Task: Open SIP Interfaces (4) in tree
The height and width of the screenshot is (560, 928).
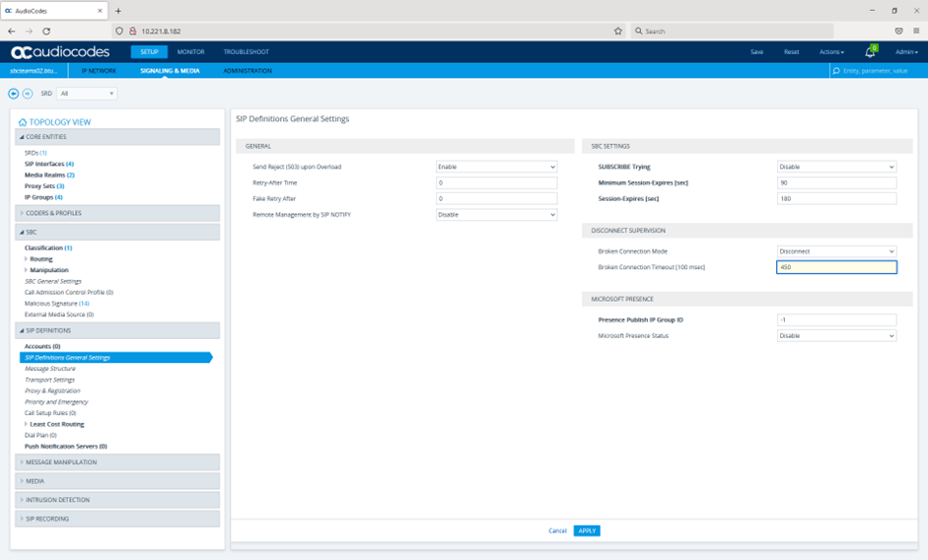Action: [49, 164]
